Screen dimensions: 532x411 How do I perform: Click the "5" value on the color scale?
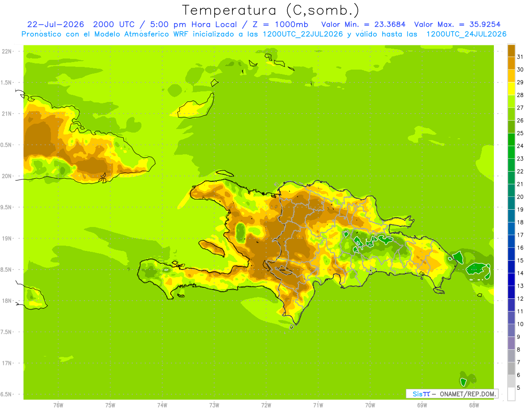click(x=518, y=388)
